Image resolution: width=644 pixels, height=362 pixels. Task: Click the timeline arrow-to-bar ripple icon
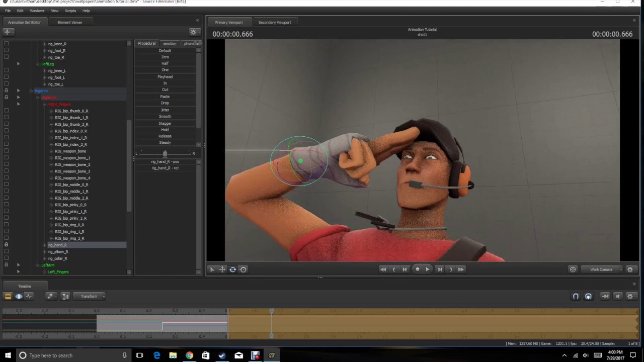(x=605, y=297)
